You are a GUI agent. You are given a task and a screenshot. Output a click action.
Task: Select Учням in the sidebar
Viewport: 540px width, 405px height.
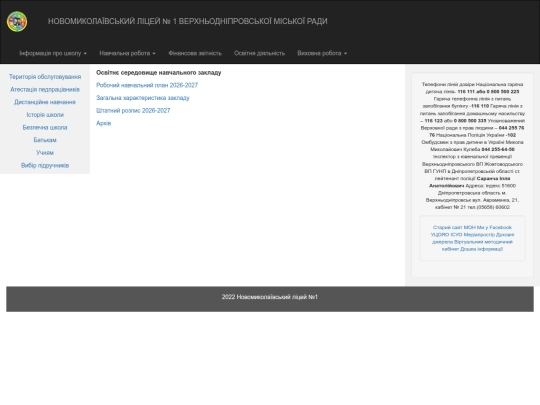[45, 153]
